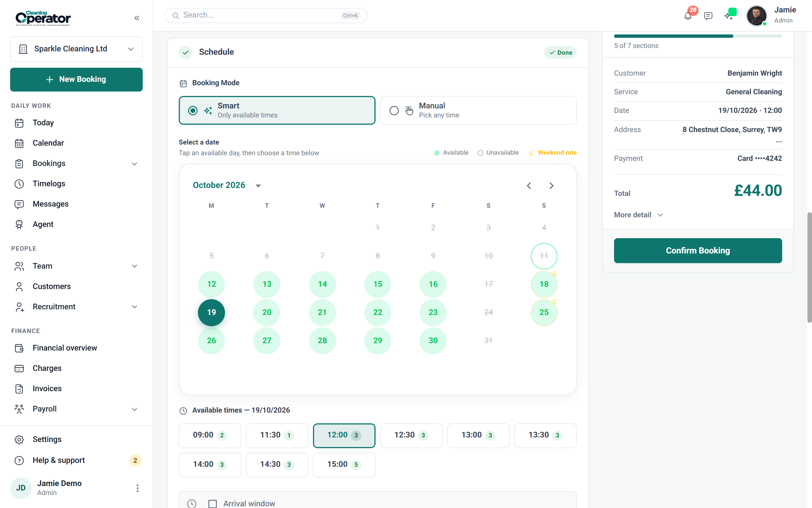The height and width of the screenshot is (508, 812).
Task: Go to previous month in calendar
Action: click(x=529, y=186)
